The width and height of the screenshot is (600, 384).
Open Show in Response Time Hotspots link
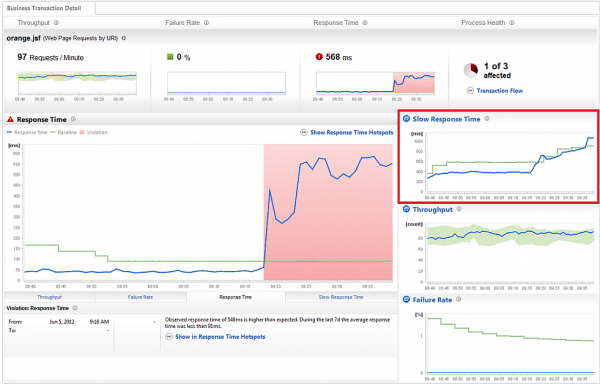click(220, 337)
